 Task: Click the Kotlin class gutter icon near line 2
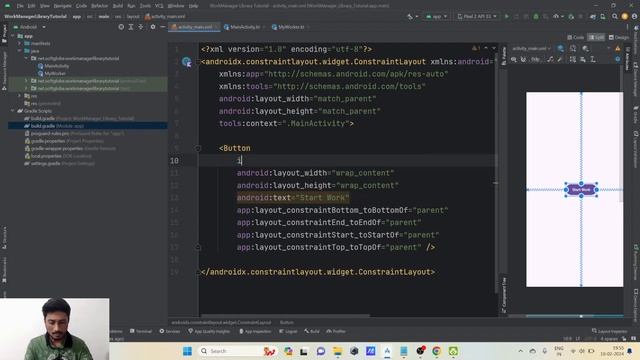point(187,62)
